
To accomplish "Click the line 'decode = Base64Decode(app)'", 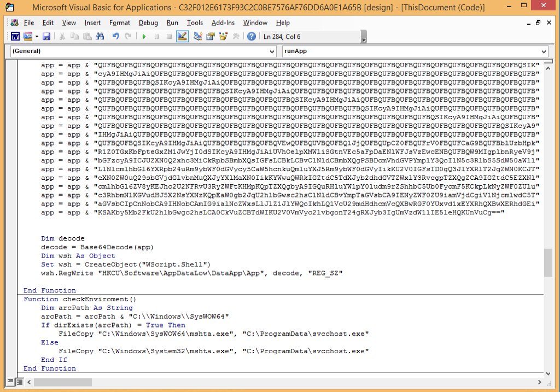I will 97,247.
